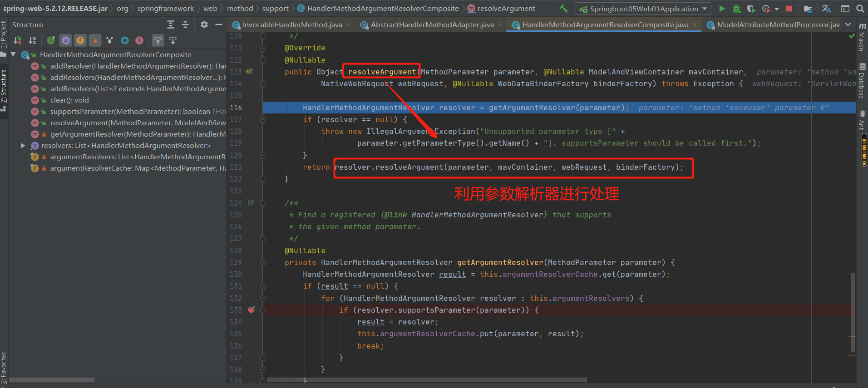Toggle show non-public members filter

(95, 40)
